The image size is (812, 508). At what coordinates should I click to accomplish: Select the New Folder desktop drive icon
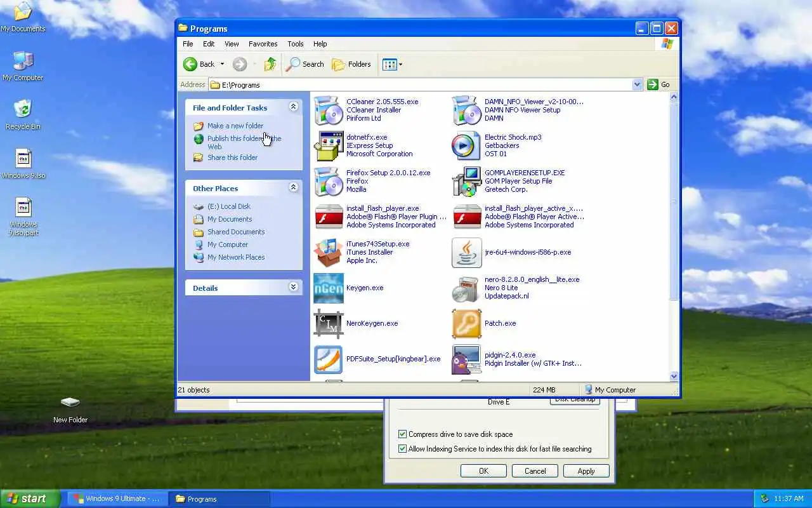coord(70,410)
